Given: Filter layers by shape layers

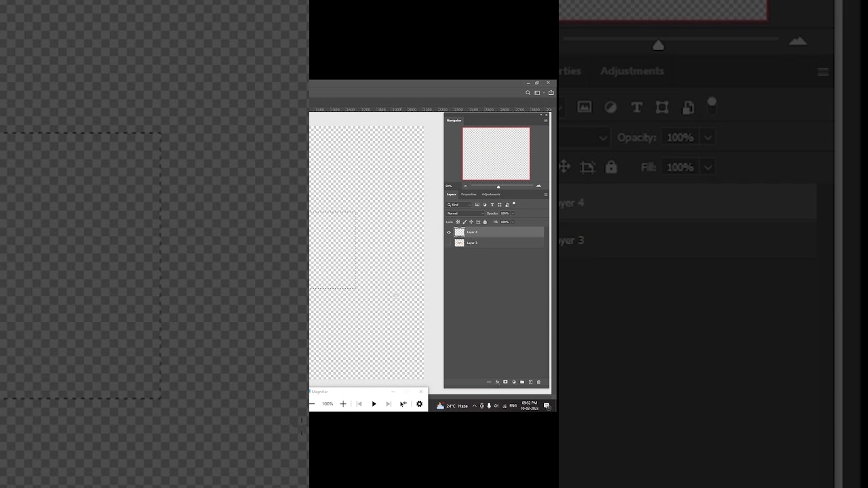Looking at the screenshot, I should point(500,205).
